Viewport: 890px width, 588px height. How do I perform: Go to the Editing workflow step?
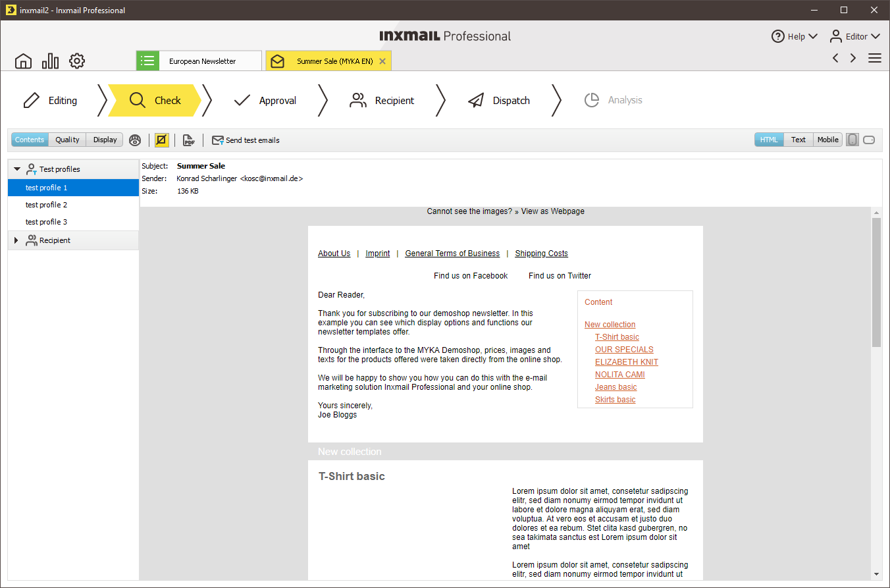click(51, 100)
